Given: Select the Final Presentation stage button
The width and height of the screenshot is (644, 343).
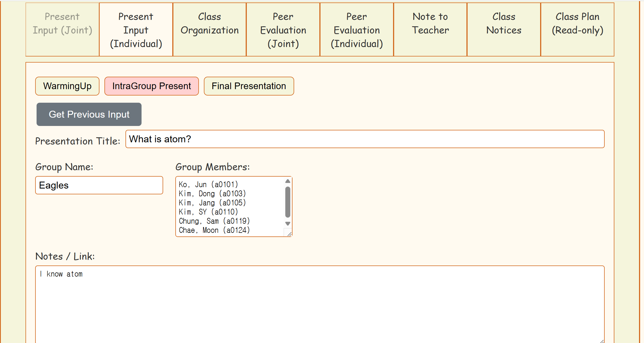Looking at the screenshot, I should (x=249, y=86).
